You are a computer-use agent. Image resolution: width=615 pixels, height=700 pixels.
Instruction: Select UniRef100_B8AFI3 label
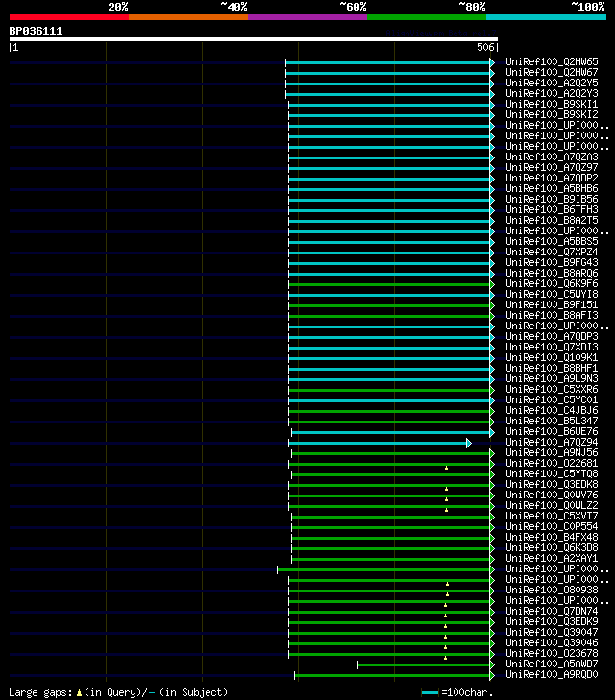tap(552, 316)
